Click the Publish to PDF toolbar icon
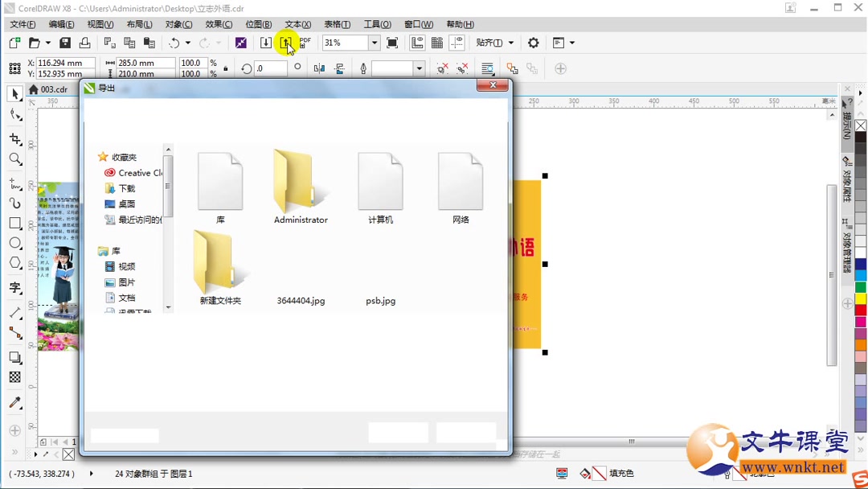The width and height of the screenshot is (868, 489). click(304, 43)
